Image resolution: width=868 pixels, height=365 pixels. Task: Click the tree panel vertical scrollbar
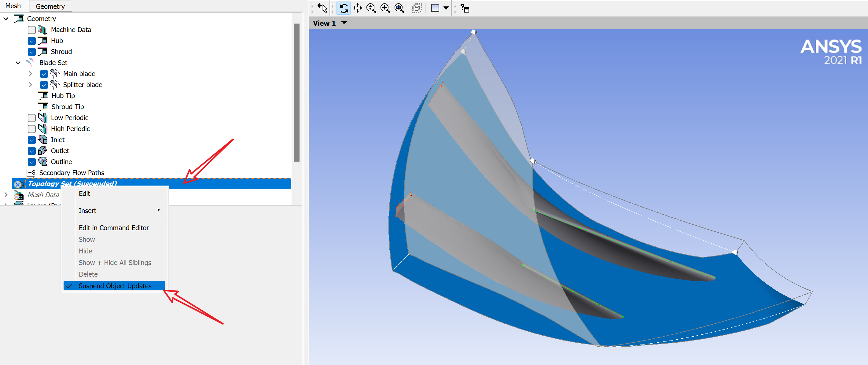(x=296, y=93)
